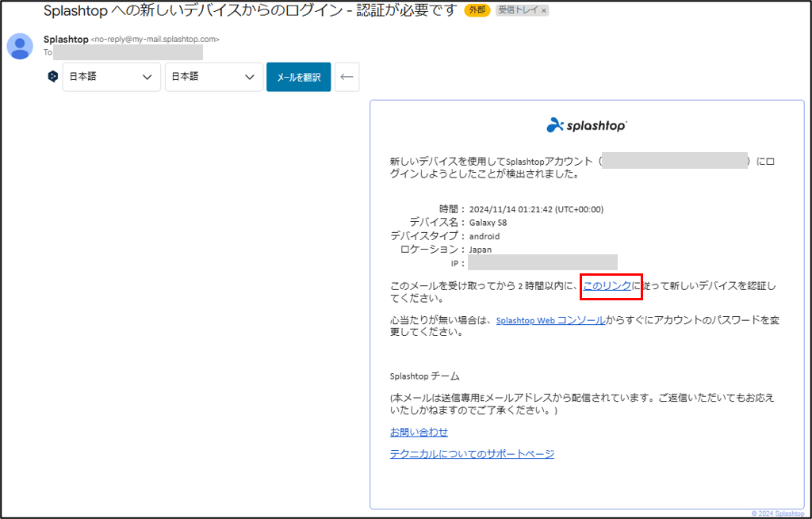Click the 受信トレイ label text
Viewport: 812px width, 519px height.
pos(519,10)
